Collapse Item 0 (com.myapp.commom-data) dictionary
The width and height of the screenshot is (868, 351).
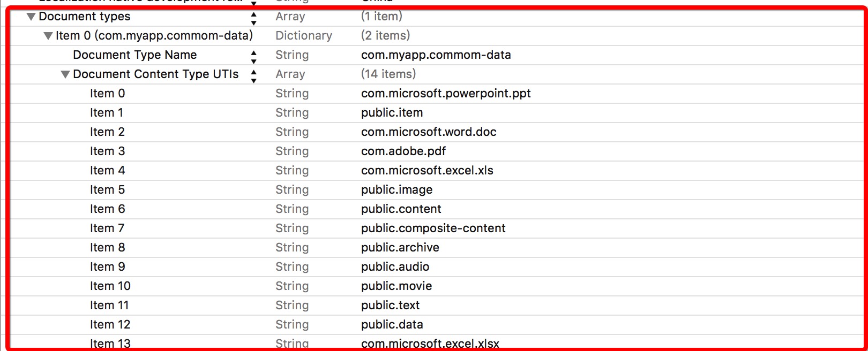tap(48, 36)
